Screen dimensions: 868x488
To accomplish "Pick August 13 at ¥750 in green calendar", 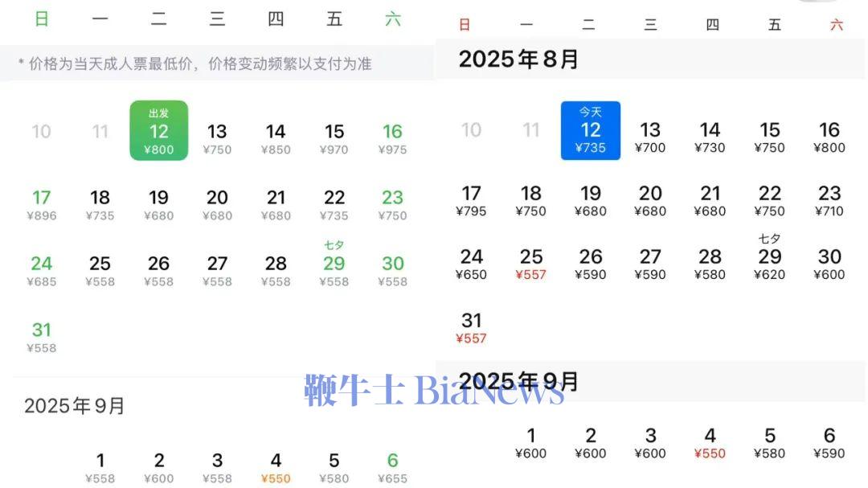I will pyautogui.click(x=217, y=138).
